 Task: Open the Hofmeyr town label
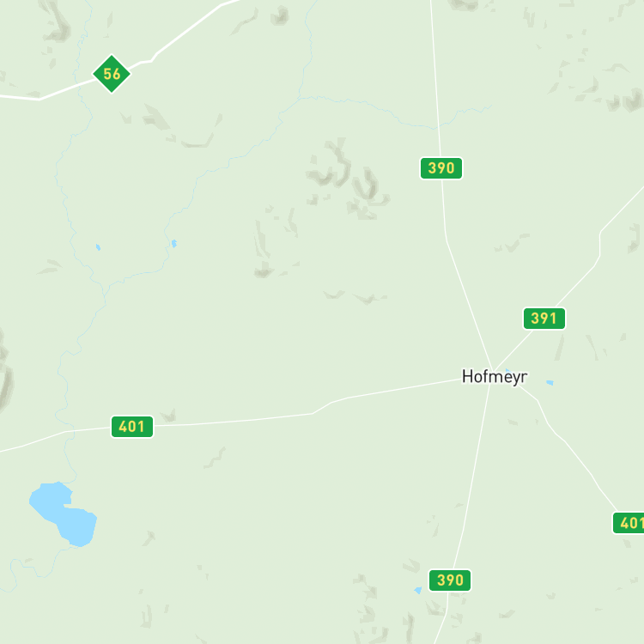click(x=495, y=377)
